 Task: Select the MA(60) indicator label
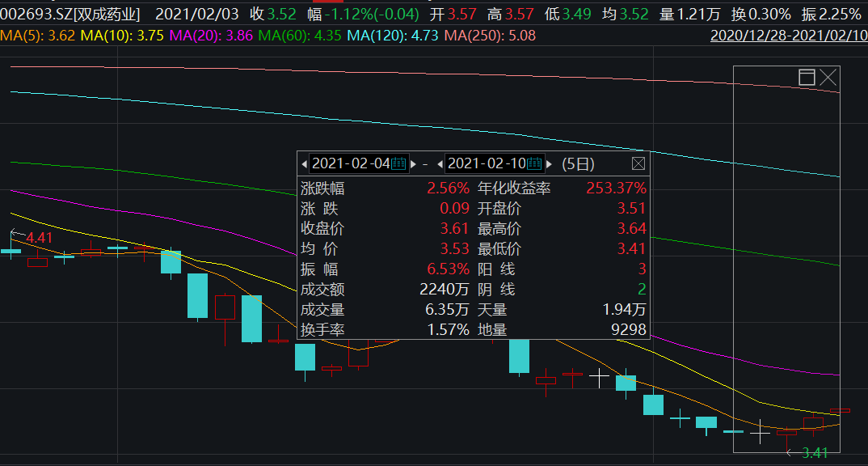pos(288,36)
